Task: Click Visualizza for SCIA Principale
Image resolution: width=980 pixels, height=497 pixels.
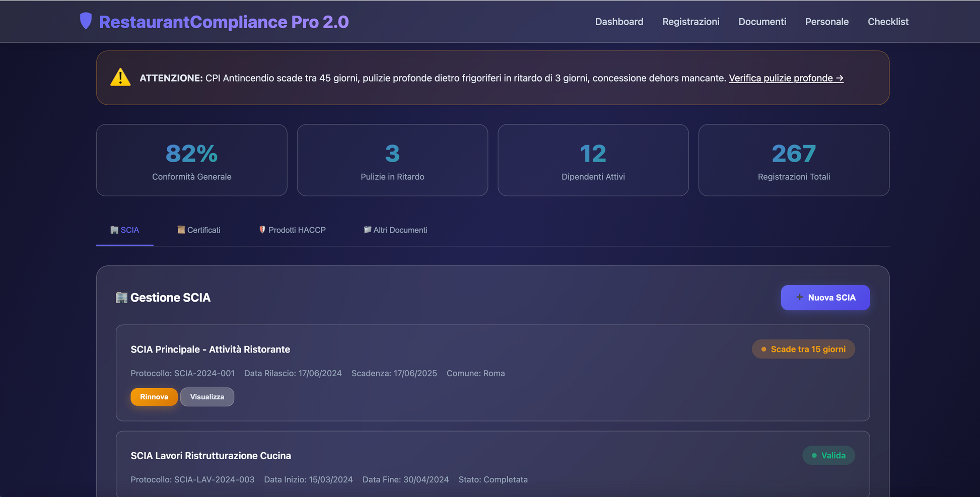Action: [207, 397]
